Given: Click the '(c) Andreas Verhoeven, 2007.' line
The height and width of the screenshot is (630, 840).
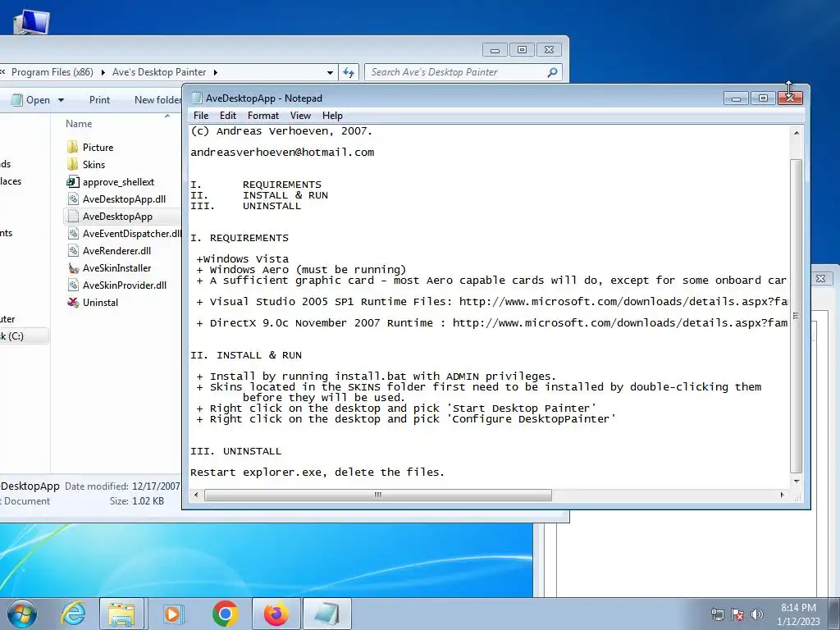Looking at the screenshot, I should pyautogui.click(x=281, y=131).
